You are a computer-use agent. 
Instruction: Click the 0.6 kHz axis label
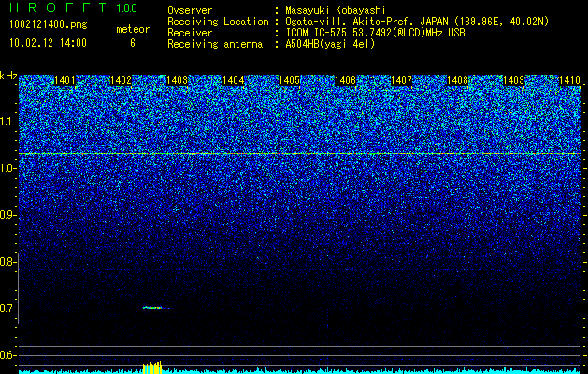point(7,355)
